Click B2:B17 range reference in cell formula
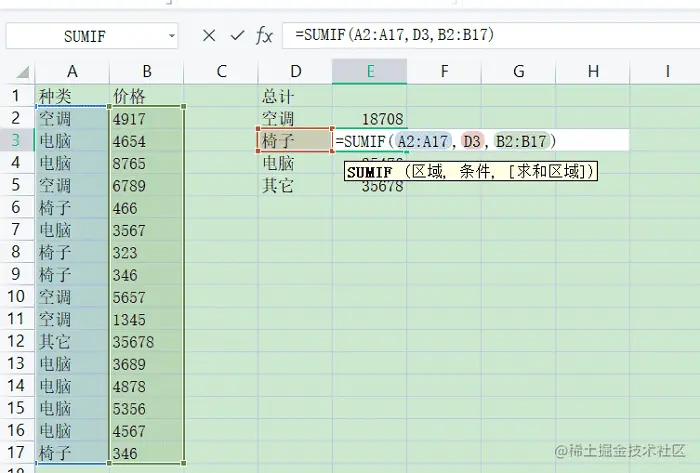 pos(521,141)
